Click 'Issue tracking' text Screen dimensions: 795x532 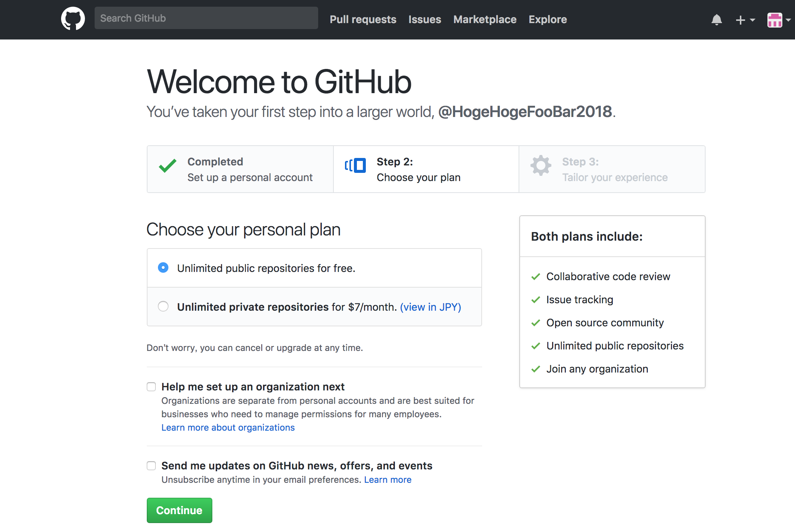pos(580,300)
